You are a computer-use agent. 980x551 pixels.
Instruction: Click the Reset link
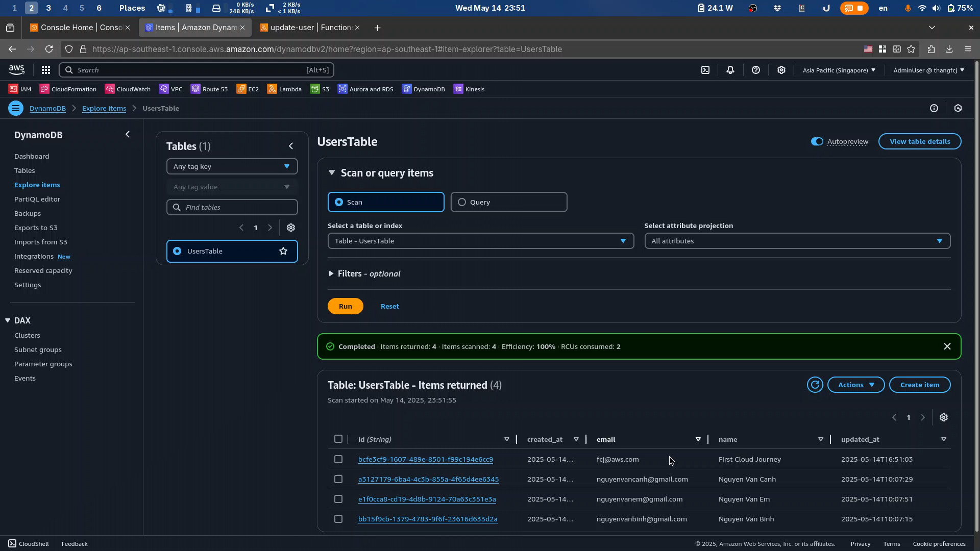(x=390, y=306)
